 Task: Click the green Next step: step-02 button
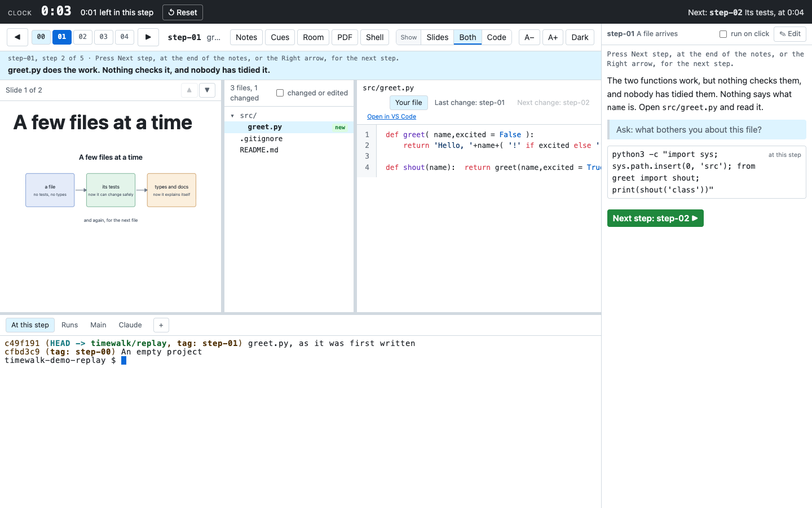pyautogui.click(x=655, y=218)
